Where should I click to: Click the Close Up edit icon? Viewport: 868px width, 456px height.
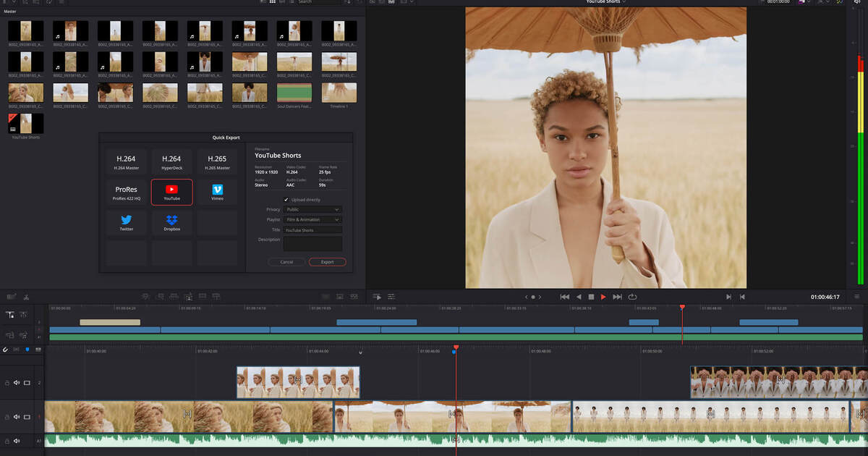[189, 297]
